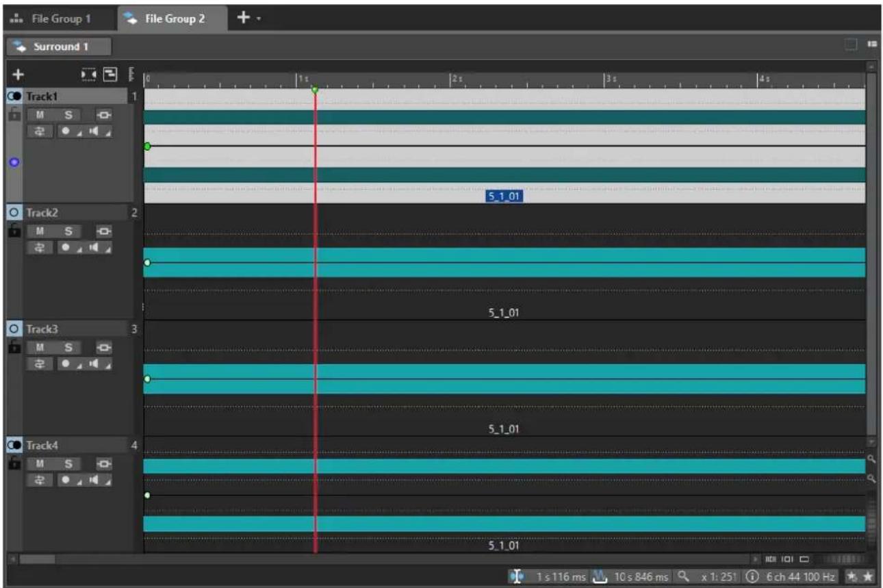The height and width of the screenshot is (588, 883).
Task: Mute Track1 with its M button
Action: [40, 116]
